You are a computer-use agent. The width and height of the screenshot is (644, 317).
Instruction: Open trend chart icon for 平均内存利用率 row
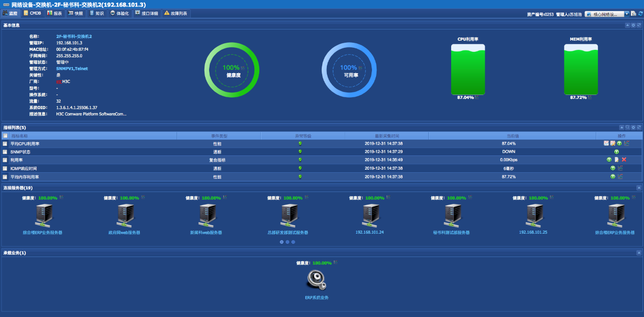(x=620, y=176)
